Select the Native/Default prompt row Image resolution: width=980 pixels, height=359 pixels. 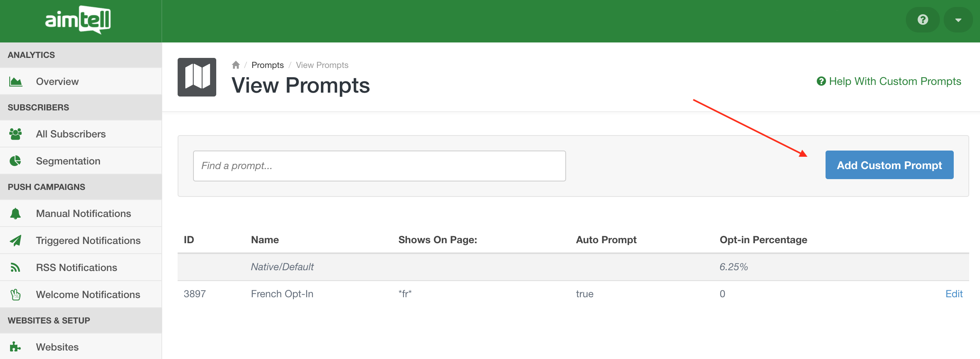coord(282,267)
